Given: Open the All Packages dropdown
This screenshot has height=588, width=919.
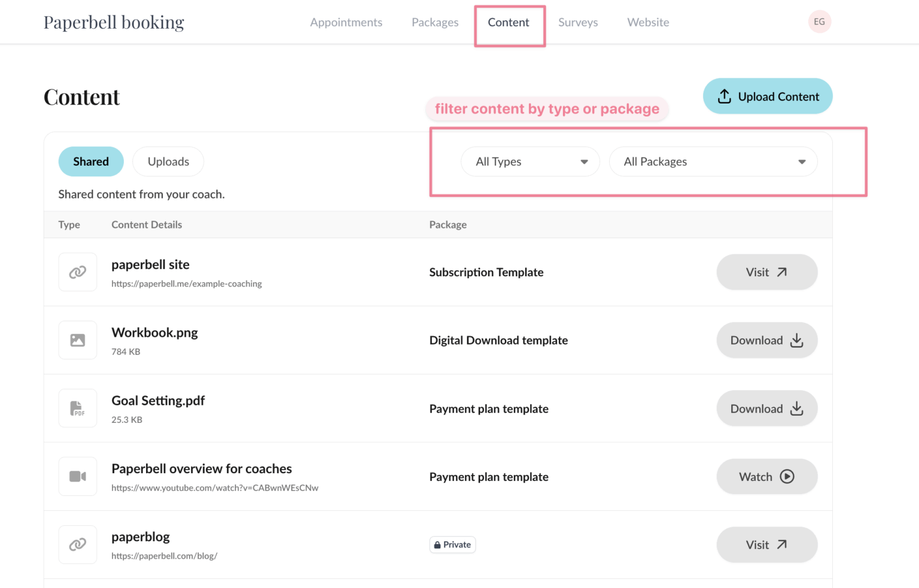Looking at the screenshot, I should tap(712, 162).
